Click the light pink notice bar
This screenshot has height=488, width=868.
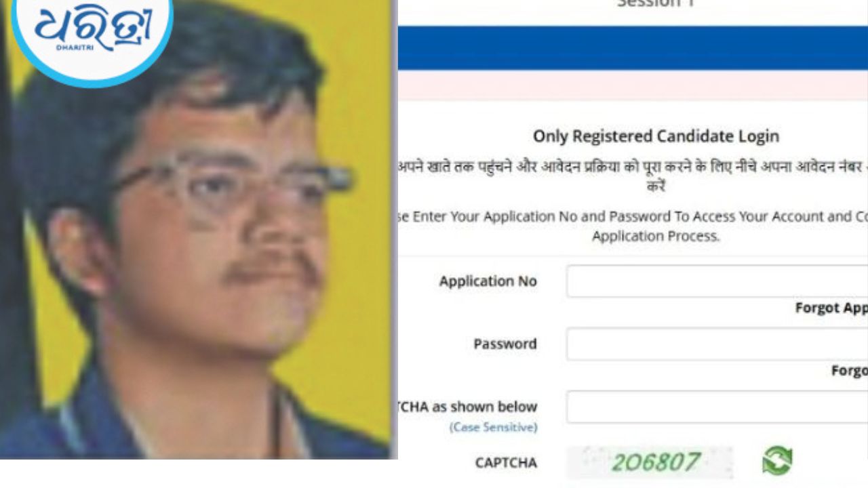tap(633, 85)
